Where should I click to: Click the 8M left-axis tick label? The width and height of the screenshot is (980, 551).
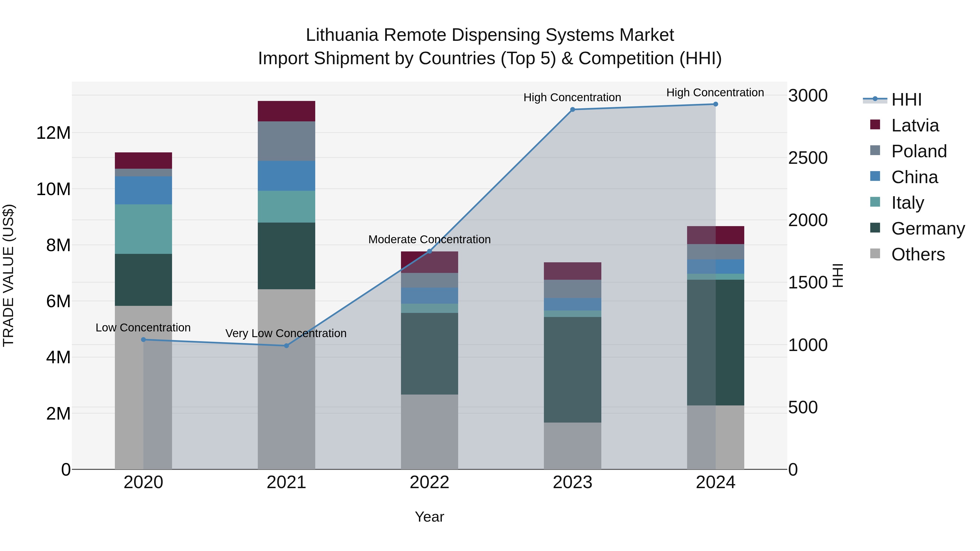(58, 245)
